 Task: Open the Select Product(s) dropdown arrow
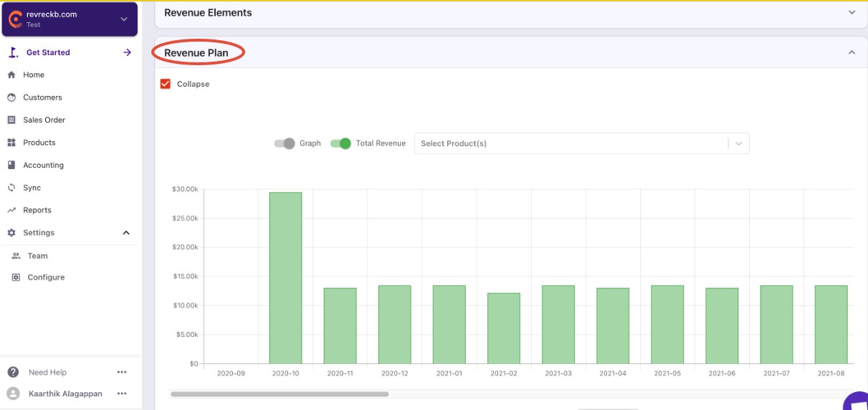739,143
